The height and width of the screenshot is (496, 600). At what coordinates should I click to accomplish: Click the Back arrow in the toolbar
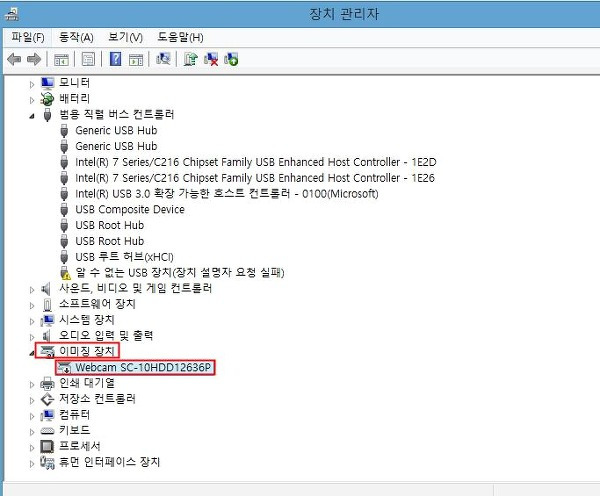14,59
